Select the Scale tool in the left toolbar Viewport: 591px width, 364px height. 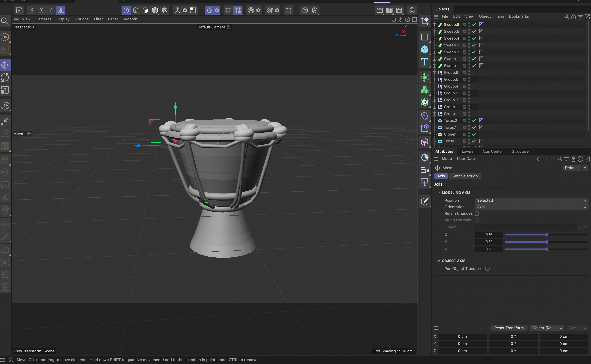coord(5,90)
